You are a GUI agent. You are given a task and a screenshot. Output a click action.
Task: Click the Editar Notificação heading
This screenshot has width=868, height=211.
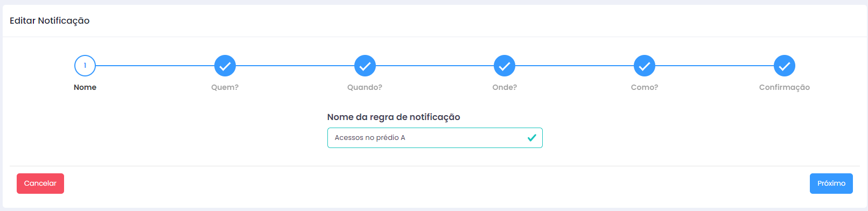[x=50, y=21]
